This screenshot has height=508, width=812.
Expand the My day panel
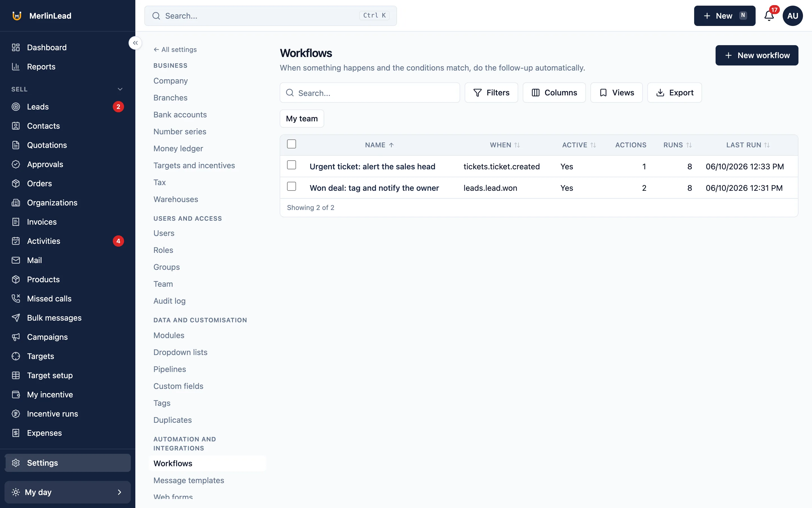67,492
